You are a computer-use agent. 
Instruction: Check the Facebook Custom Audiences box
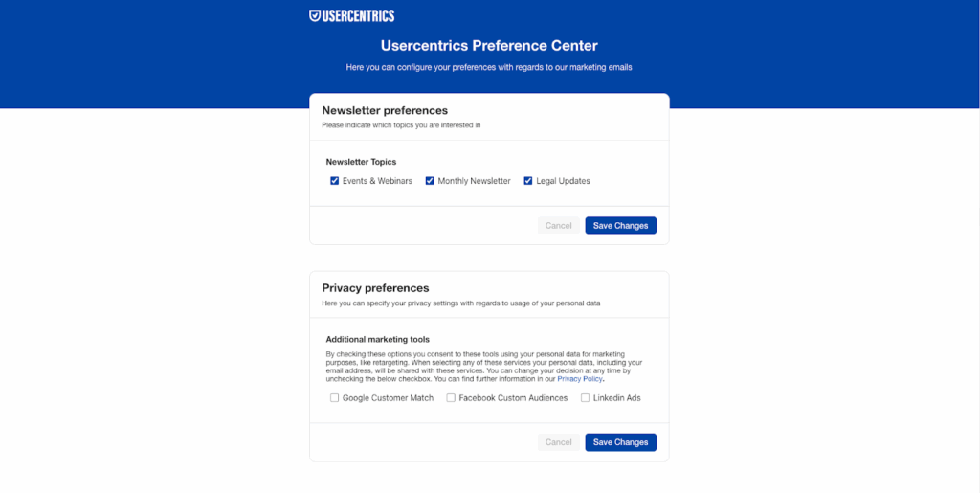(x=451, y=398)
